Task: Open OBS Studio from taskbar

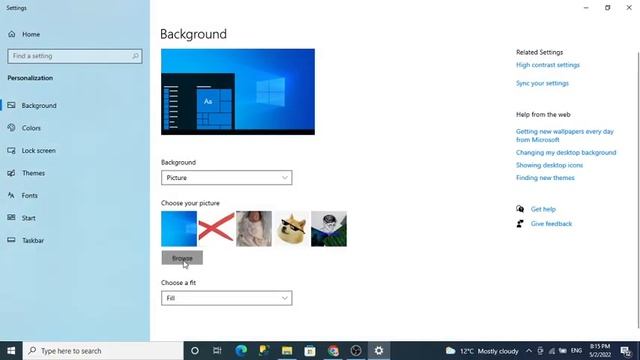Action: click(x=356, y=351)
